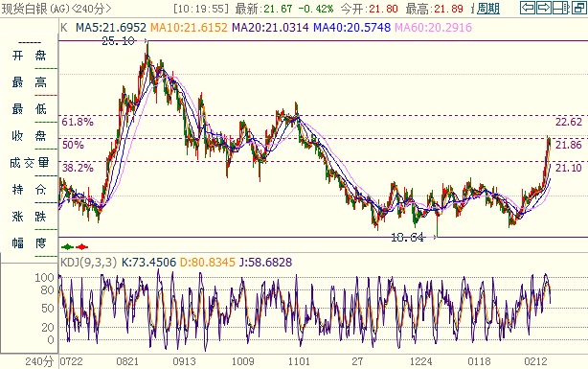Image resolution: width=588 pixels, height=369 pixels.
Task: Click the 240分 period label at bottom-left
Action: pyautogui.click(x=39, y=361)
